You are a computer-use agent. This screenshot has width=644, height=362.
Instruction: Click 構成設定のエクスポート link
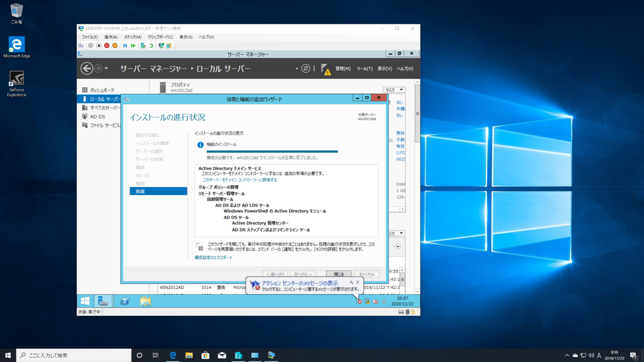tap(214, 257)
